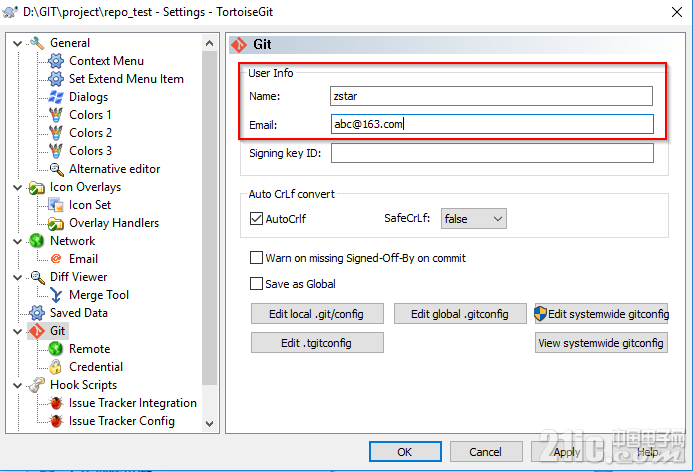This screenshot has width=693, height=472.
Task: Click Edit systemwide gitconfig button
Action: [601, 314]
